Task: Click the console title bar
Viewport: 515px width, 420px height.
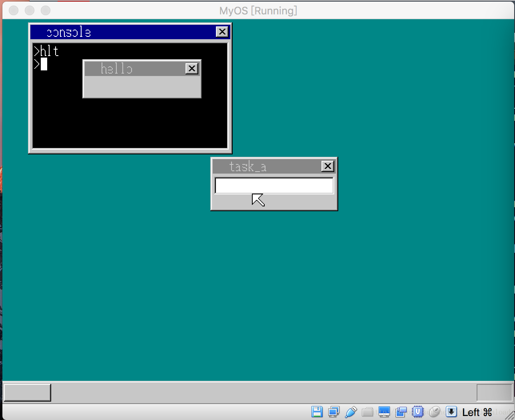Action: (x=130, y=32)
